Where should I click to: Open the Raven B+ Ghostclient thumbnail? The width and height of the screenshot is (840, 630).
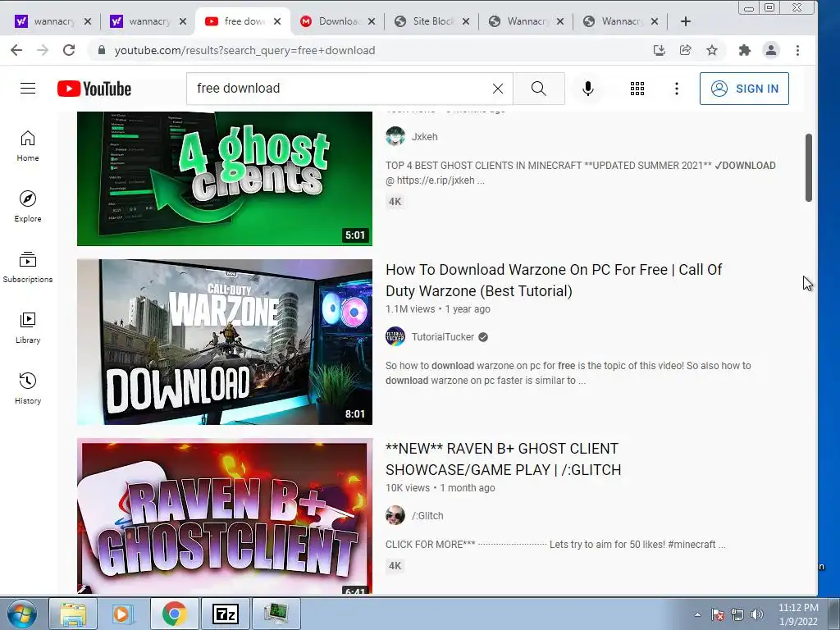tap(225, 516)
